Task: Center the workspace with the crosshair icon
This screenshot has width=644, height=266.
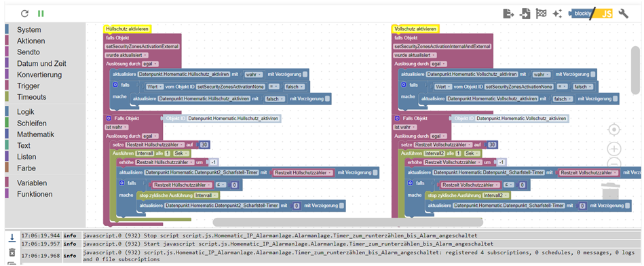Action: 614,130
